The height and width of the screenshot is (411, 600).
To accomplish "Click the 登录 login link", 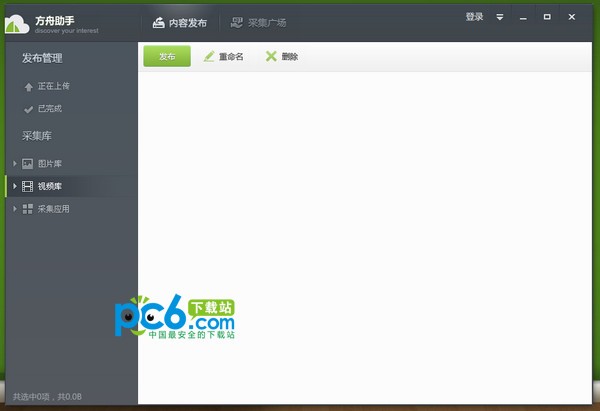I will pos(474,17).
